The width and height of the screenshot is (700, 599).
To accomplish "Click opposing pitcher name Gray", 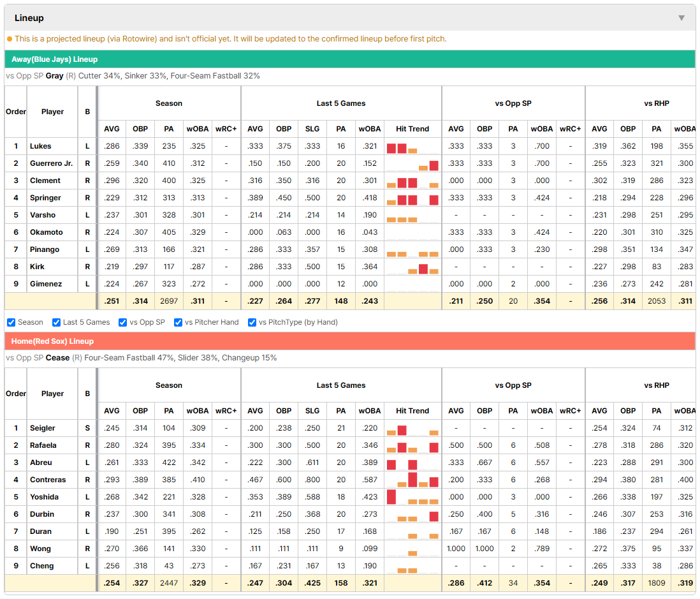I will (54, 76).
